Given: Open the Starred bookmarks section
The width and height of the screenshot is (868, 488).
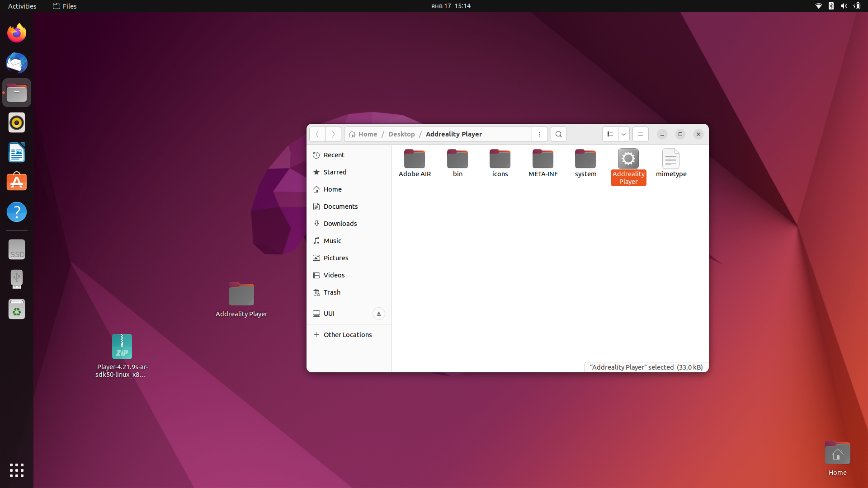Looking at the screenshot, I should pyautogui.click(x=335, y=172).
